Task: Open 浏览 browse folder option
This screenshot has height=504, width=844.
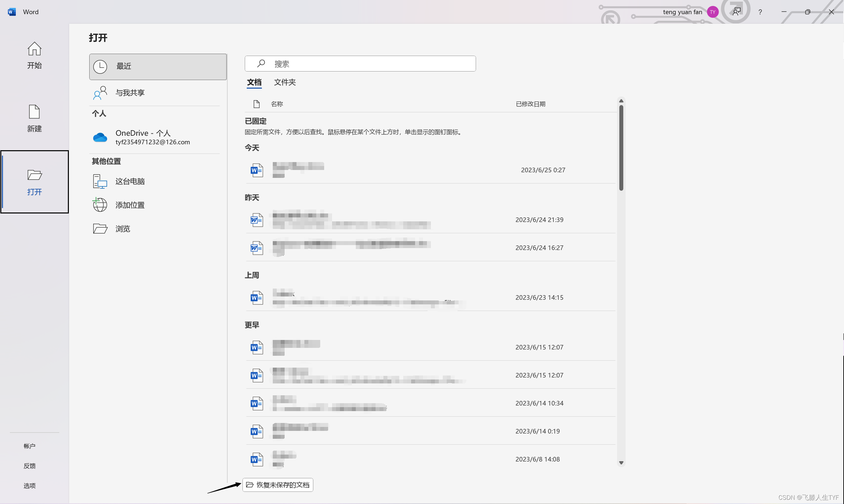Action: coord(122,229)
